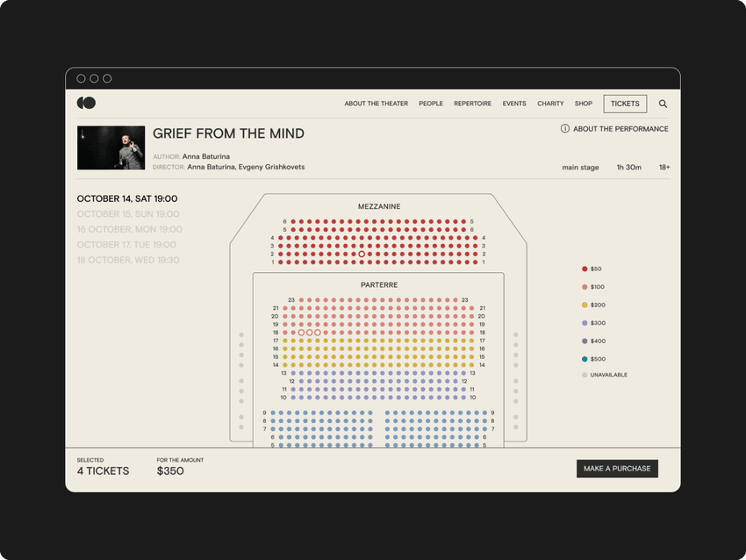Select the teal $500 legend dot
Viewport: 746px width, 560px height.
[584, 358]
